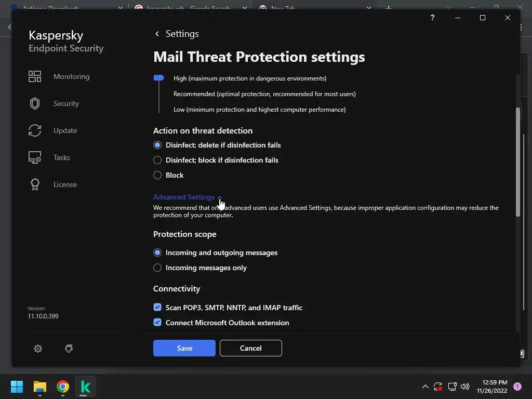Select Disinfect; delete if disinfection fails
Screen dimensions: 532x399
coord(157,145)
